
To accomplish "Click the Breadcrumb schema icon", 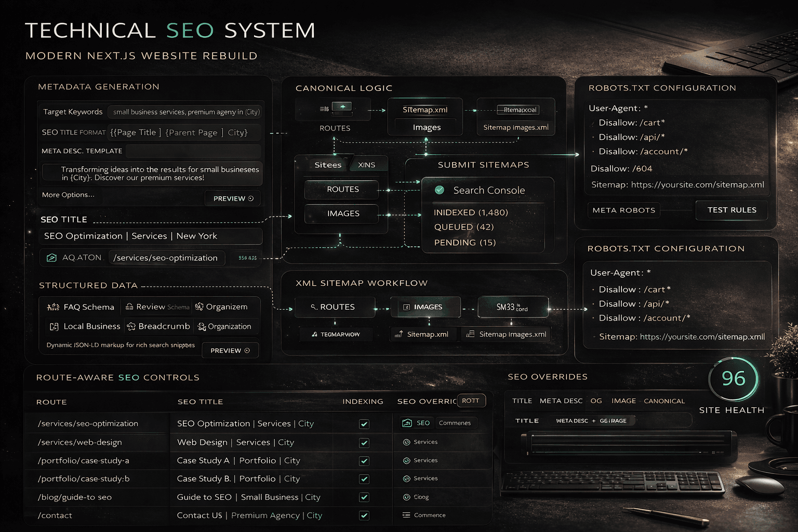I will 131,326.
